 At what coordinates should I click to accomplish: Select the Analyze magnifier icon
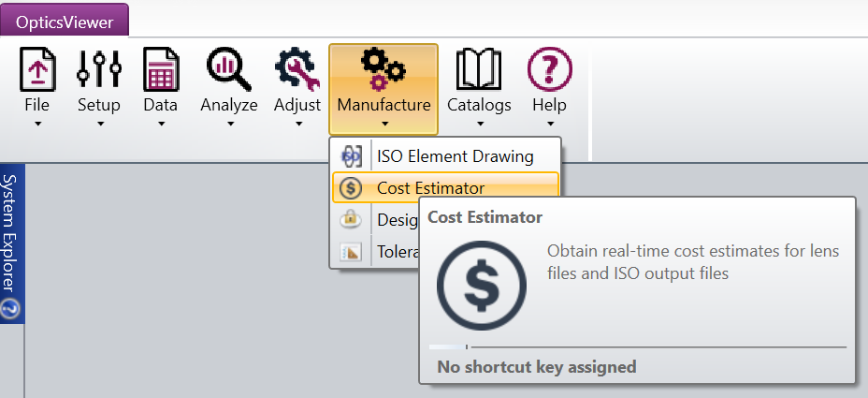(229, 70)
